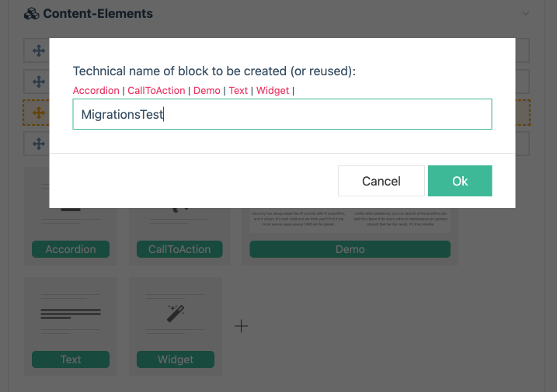
Task: Click the Text block lines thumbnail image
Action: point(70,314)
